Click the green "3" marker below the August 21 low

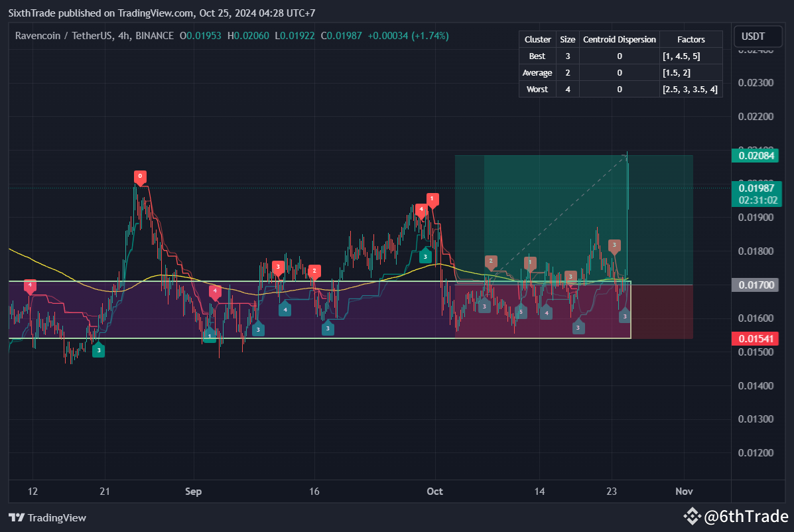(x=98, y=350)
